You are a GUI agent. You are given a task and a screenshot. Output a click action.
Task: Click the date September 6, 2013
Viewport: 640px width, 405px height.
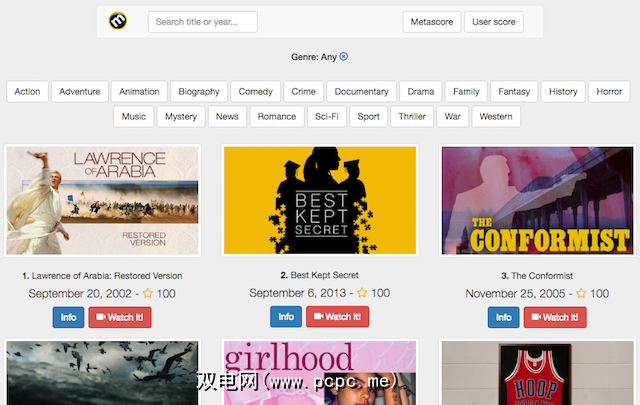(x=298, y=293)
